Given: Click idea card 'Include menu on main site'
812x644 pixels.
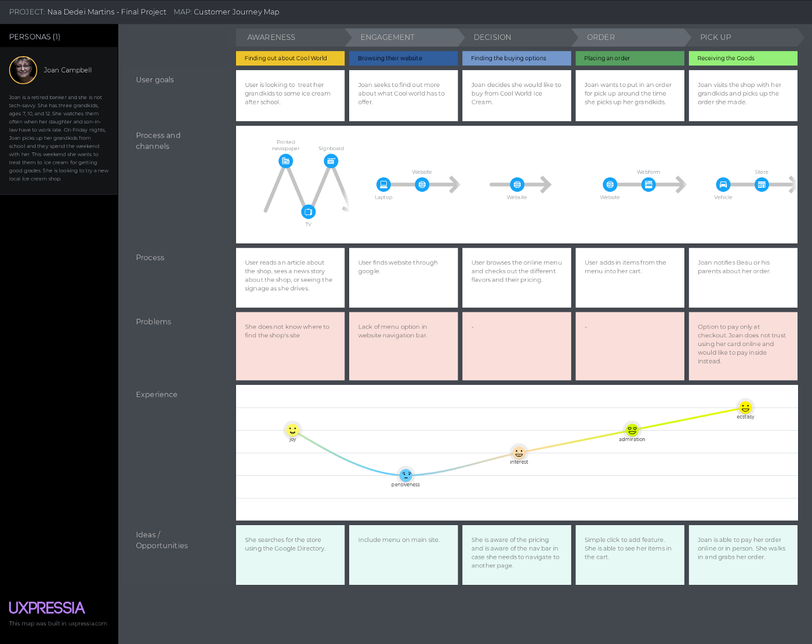Looking at the screenshot, I should point(403,555).
